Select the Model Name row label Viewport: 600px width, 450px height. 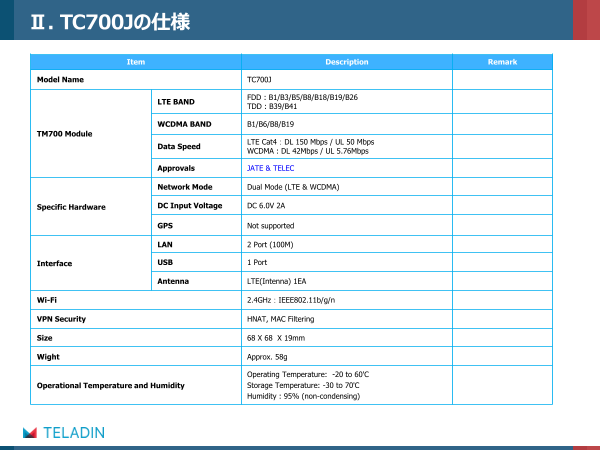click(60, 79)
